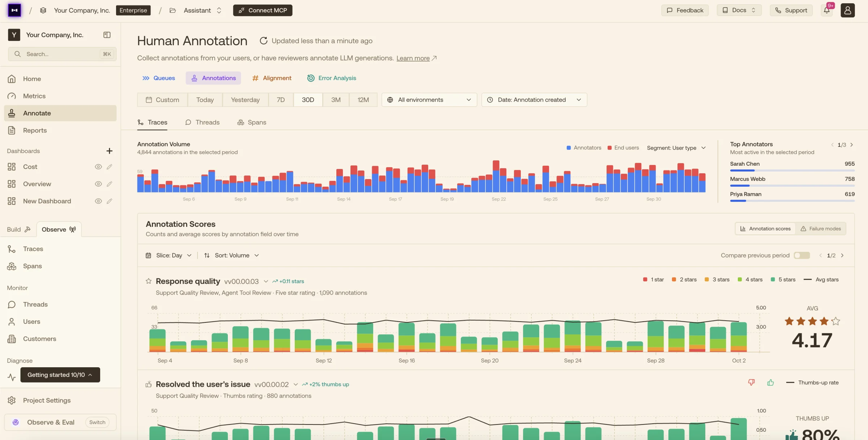Go to next Top Annotators page

[852, 145]
